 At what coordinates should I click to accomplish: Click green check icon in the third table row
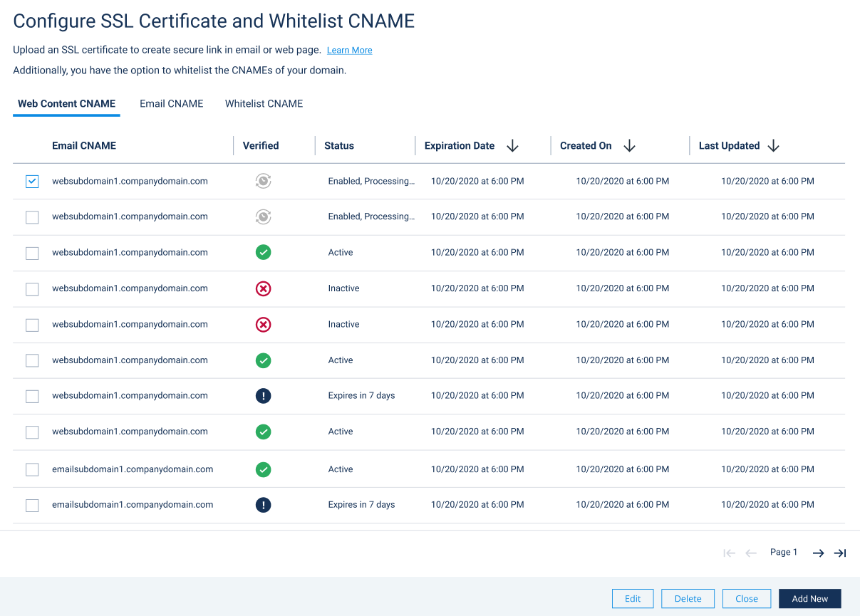[263, 252]
